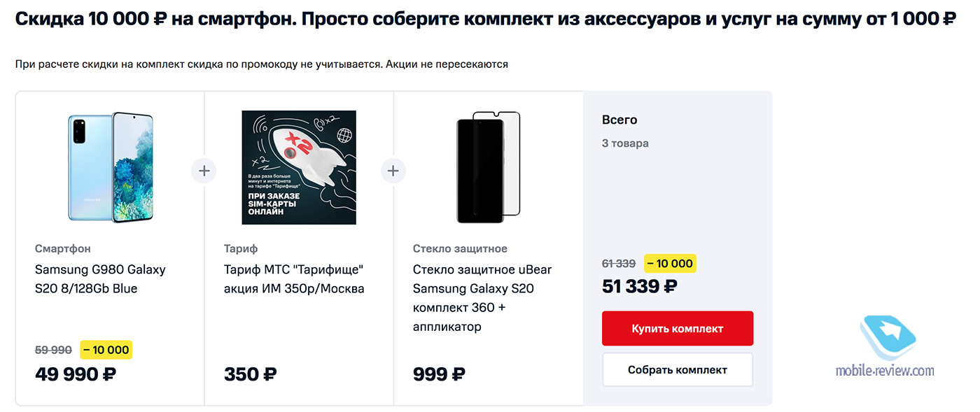The image size is (980, 412).
Task: Click the 999 ₽ protective glass price
Action: 439,374
